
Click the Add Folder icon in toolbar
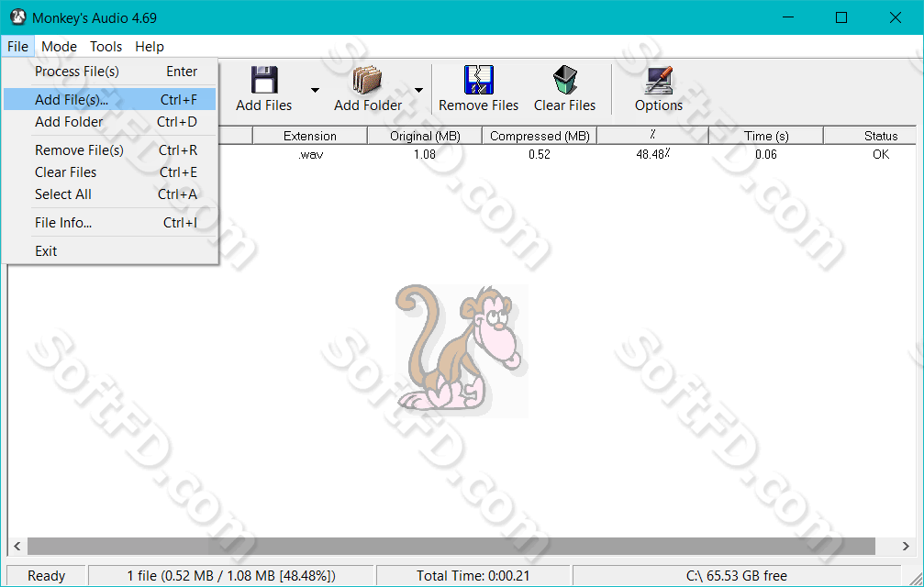(x=368, y=80)
